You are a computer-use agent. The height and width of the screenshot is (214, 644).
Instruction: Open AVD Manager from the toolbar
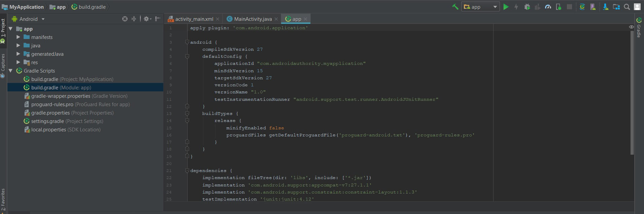[593, 7]
